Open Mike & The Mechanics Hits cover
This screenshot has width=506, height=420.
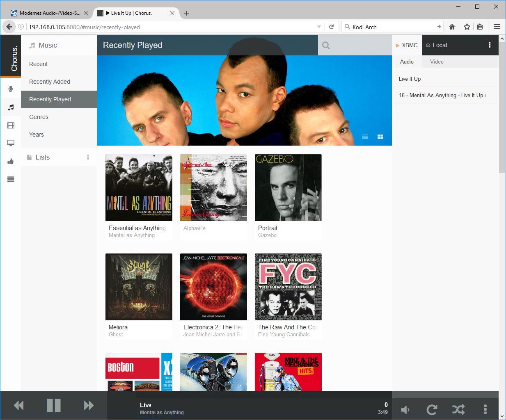[288, 372]
